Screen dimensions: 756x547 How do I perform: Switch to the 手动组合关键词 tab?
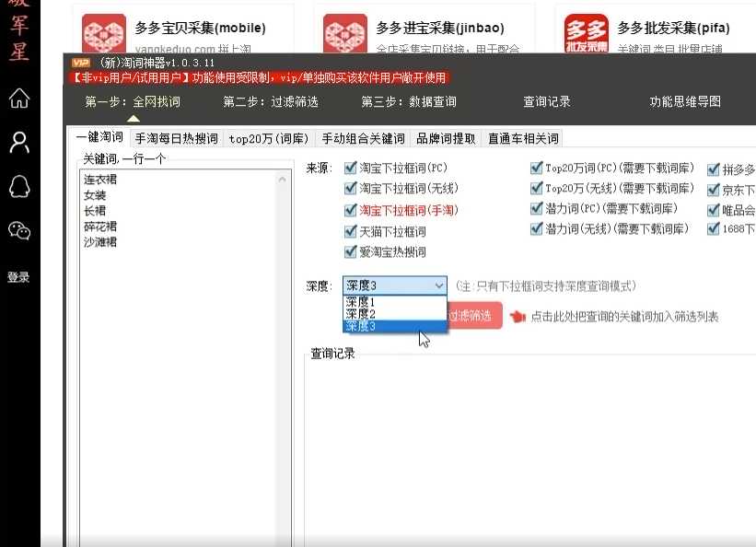(x=363, y=139)
